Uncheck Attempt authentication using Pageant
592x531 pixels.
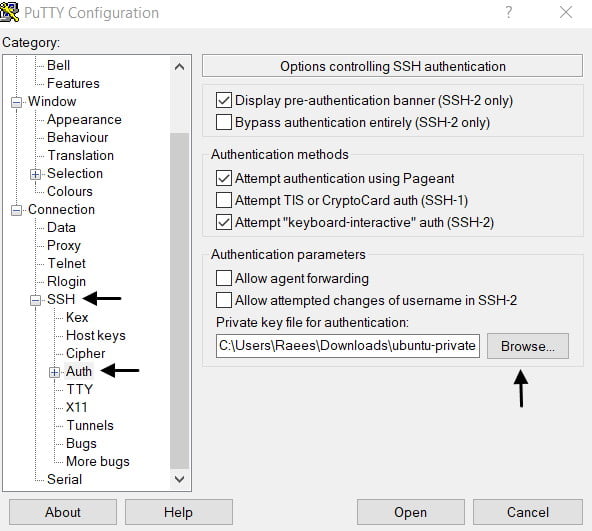click(224, 178)
